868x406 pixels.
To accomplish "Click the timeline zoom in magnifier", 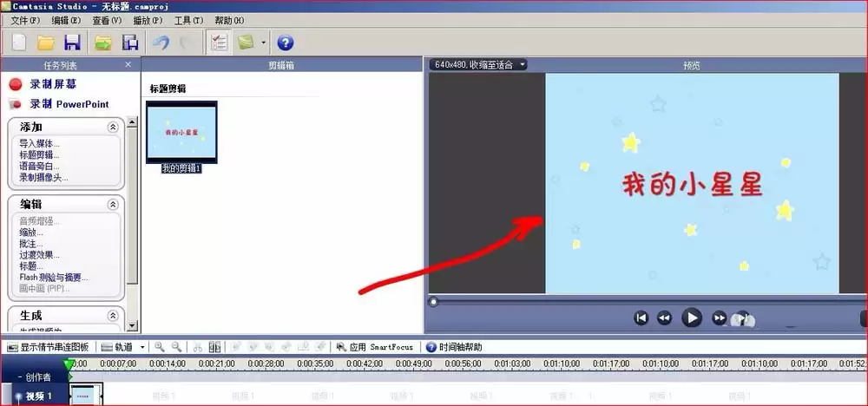I will click(x=160, y=347).
